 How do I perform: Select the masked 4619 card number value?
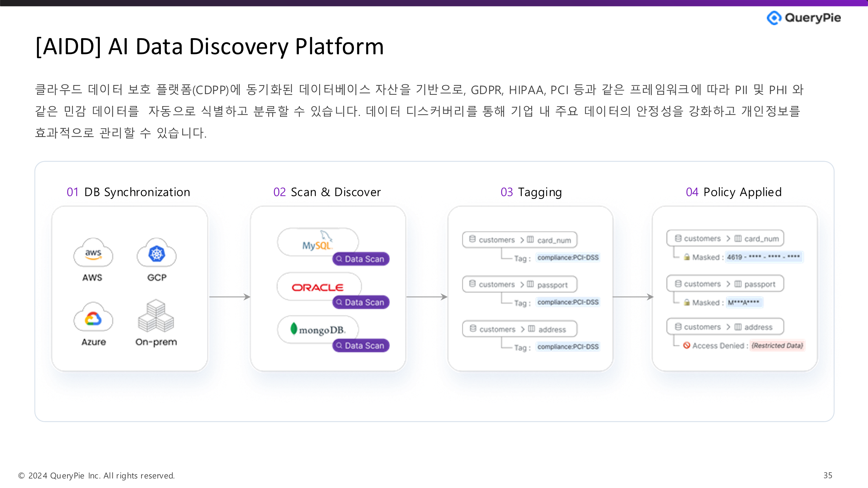(763, 257)
